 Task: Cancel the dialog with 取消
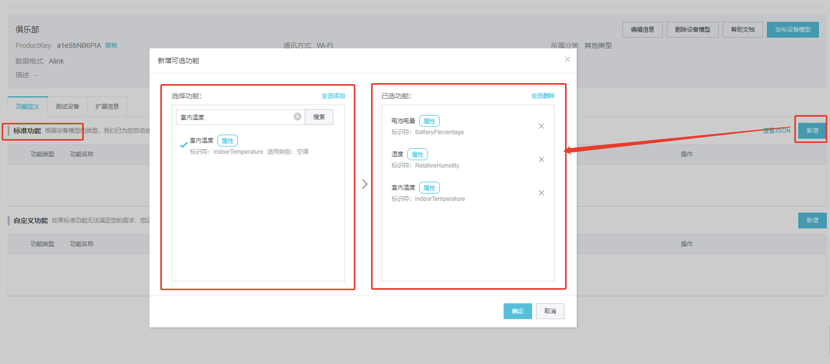click(550, 311)
